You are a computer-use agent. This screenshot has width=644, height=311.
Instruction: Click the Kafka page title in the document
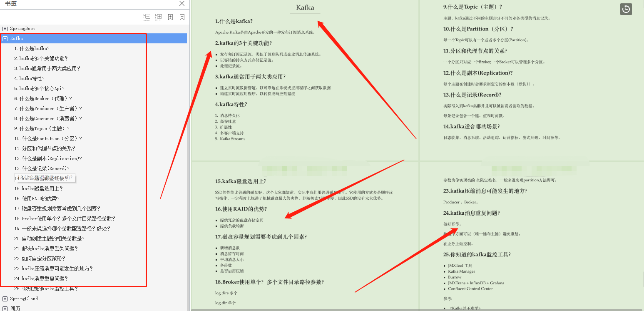click(x=305, y=8)
